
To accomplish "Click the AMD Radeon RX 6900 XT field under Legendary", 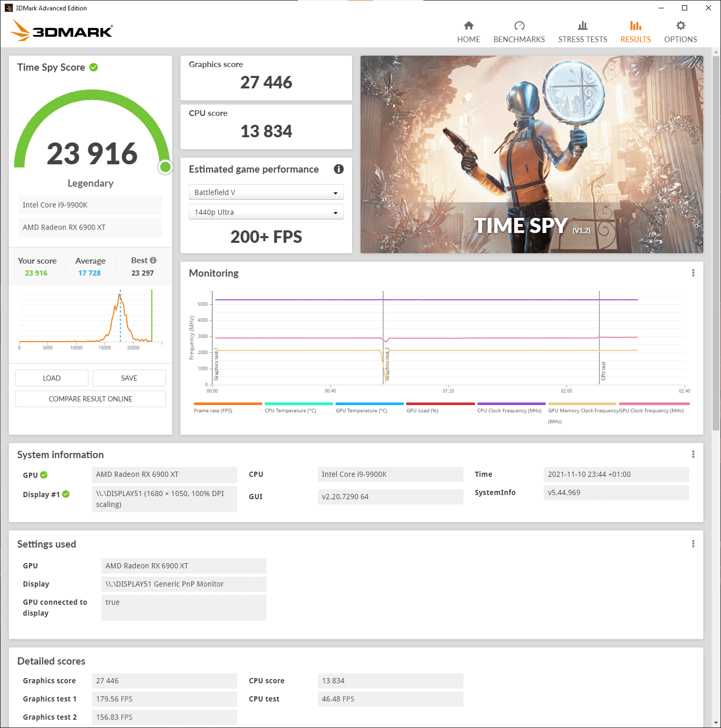I will pos(91,227).
